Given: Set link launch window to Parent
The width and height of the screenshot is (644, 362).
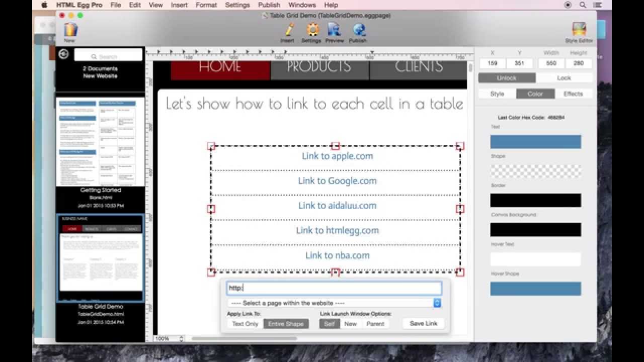Looking at the screenshot, I should click(375, 324).
